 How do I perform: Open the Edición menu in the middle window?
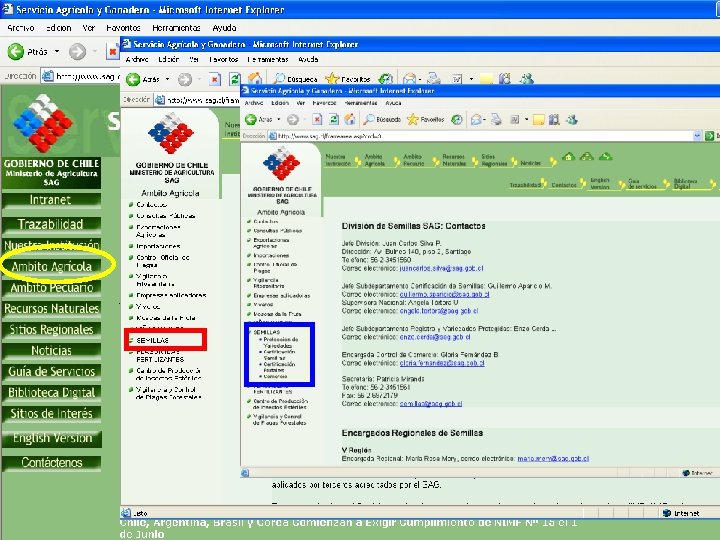point(168,59)
